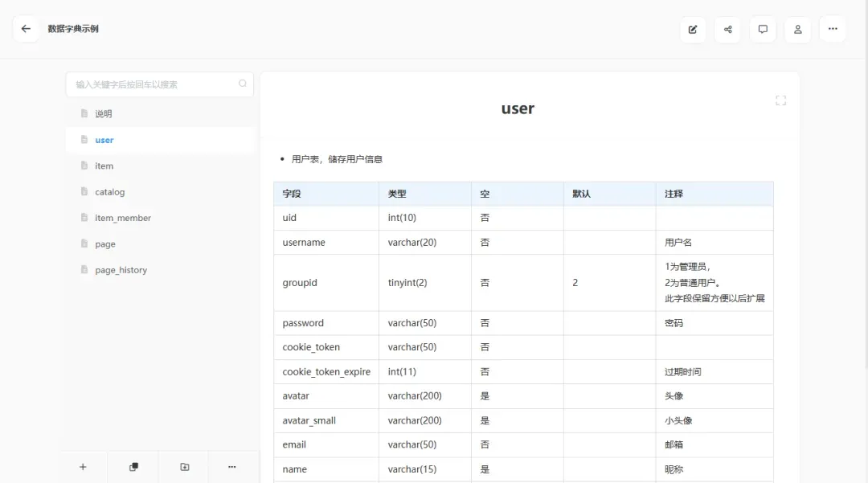Viewport: 868px width, 483px height.
Task: Click the copy page icon in sidebar footer
Action: [x=133, y=467]
